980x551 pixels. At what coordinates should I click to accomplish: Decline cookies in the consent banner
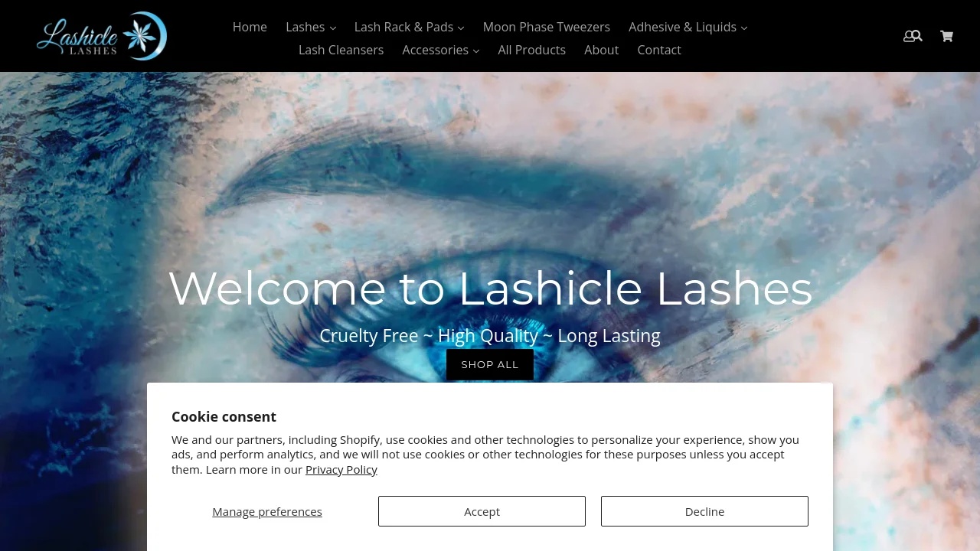[704, 511]
